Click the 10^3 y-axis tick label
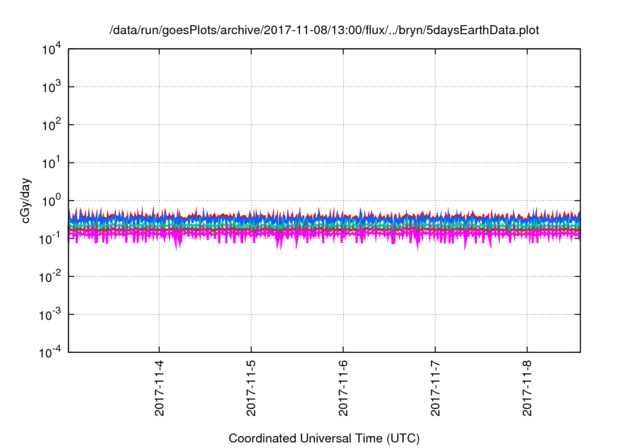 51,87
